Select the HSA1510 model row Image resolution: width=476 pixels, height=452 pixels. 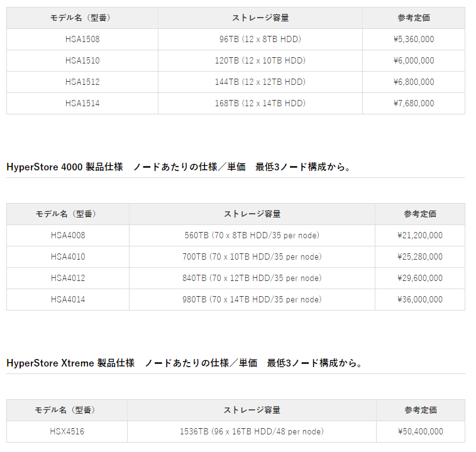[82, 60]
